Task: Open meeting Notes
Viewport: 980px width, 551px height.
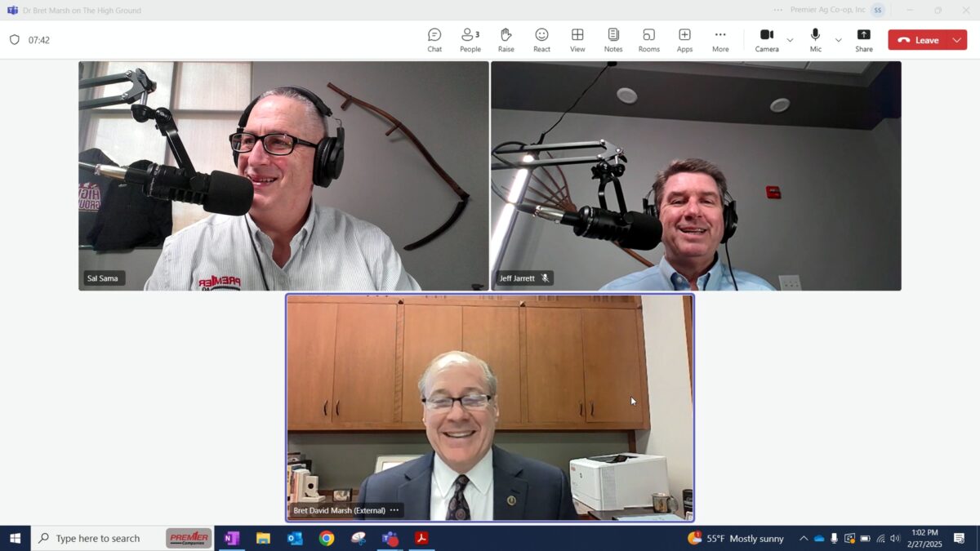Action: (x=612, y=39)
